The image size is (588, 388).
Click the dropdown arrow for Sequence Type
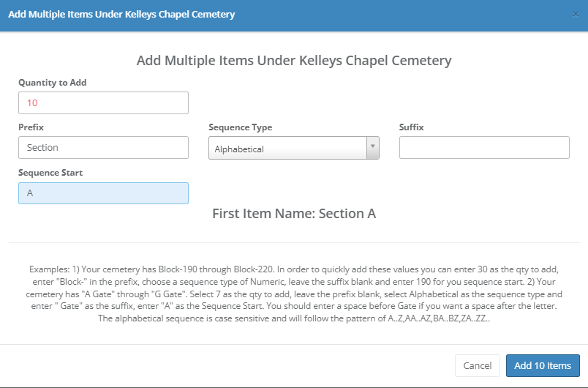(x=373, y=148)
